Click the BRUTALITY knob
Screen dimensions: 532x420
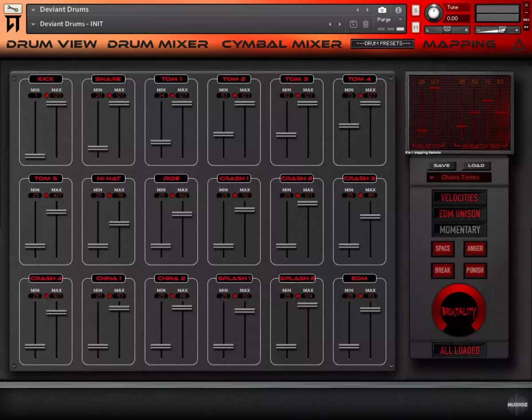[x=459, y=311]
